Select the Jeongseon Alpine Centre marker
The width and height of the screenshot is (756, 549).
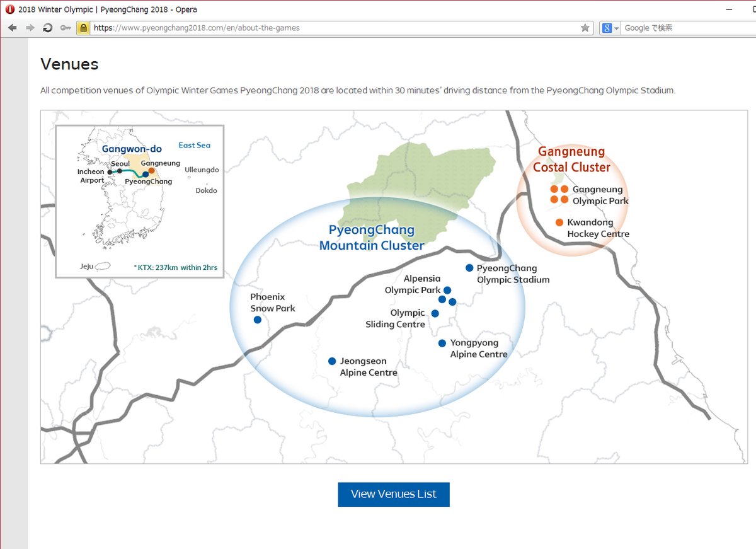[332, 361]
